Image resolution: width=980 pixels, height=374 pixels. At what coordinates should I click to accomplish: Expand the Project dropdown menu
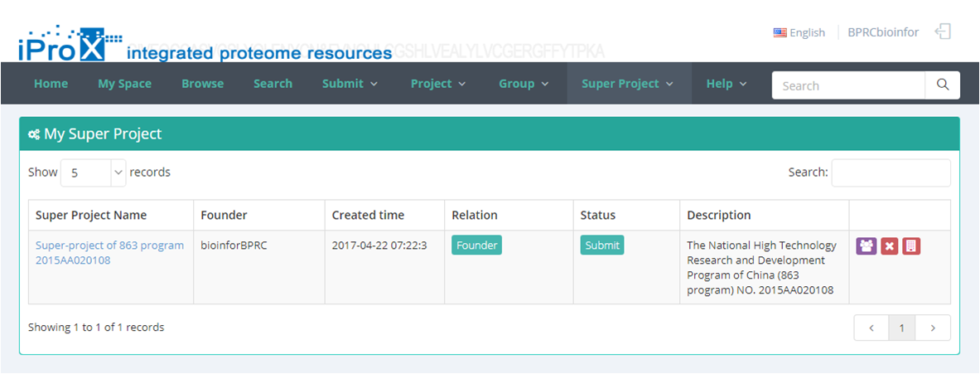pos(438,84)
